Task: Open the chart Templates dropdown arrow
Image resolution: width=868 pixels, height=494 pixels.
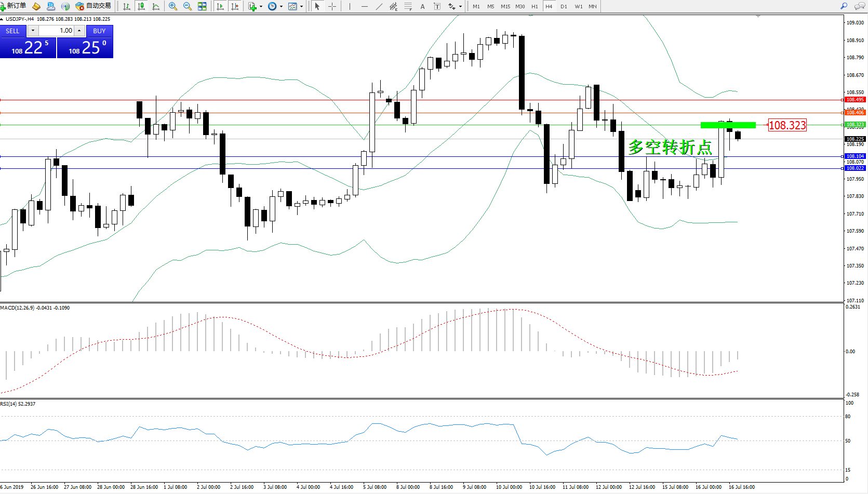Action: click(x=301, y=7)
